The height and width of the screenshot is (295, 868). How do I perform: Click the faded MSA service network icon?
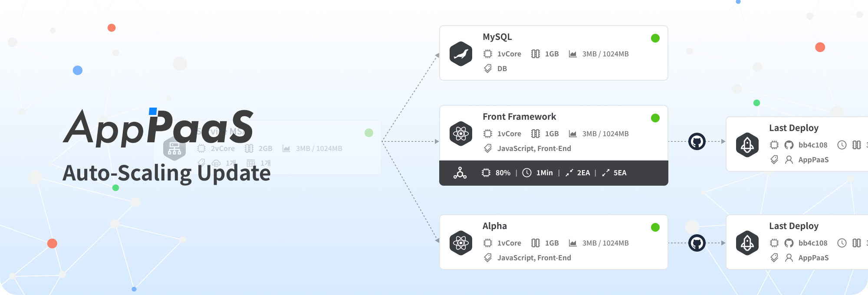click(174, 148)
